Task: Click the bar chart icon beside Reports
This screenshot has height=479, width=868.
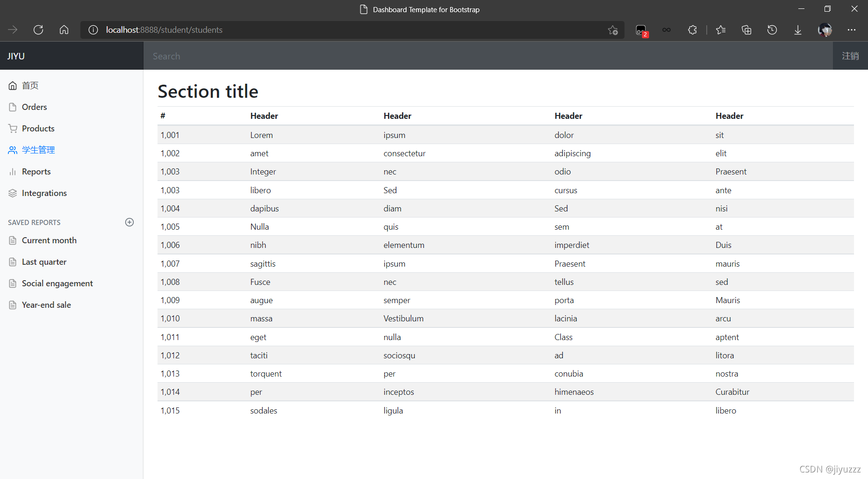Action: (13, 172)
